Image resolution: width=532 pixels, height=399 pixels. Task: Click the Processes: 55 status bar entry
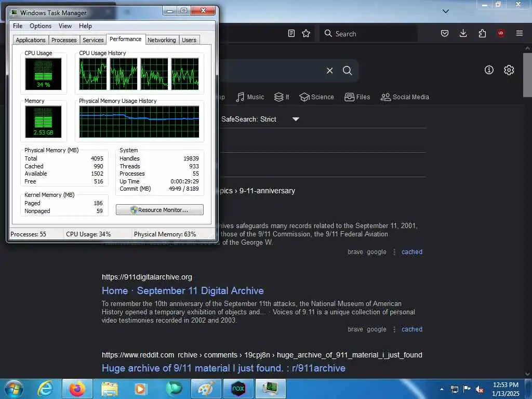point(28,234)
